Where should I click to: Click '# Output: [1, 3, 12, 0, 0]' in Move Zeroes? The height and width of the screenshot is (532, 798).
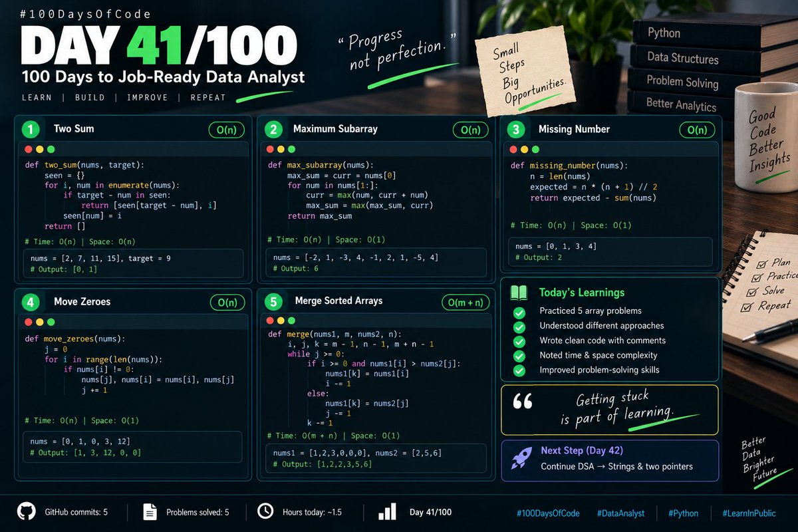tap(86, 453)
